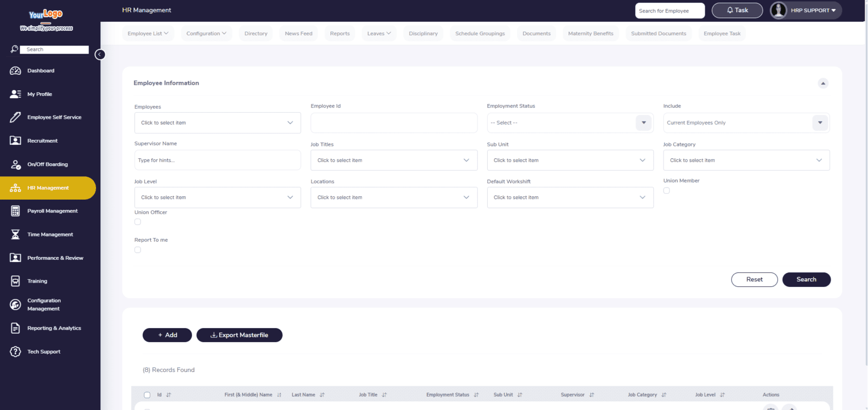Click the HR Management org-chart icon
Viewport: 868px width, 410px height.
click(15, 188)
